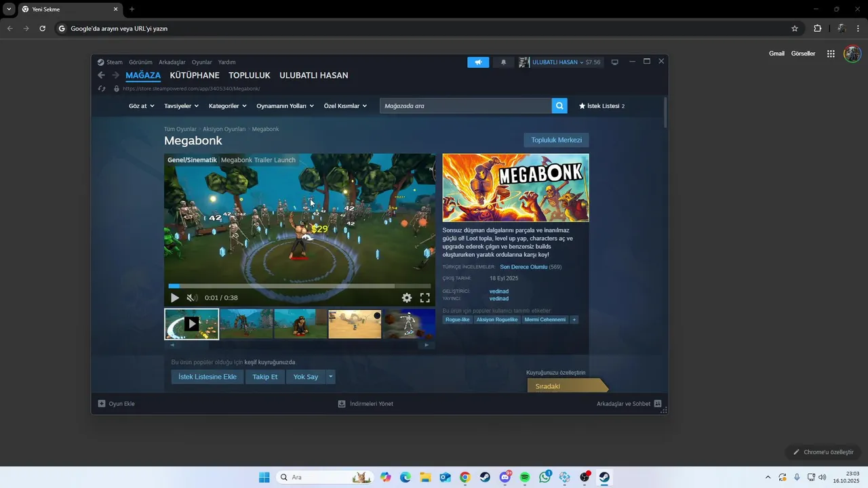Image resolution: width=868 pixels, height=488 pixels.
Task: Switch to MAĞAZA tab
Action: [x=143, y=75]
